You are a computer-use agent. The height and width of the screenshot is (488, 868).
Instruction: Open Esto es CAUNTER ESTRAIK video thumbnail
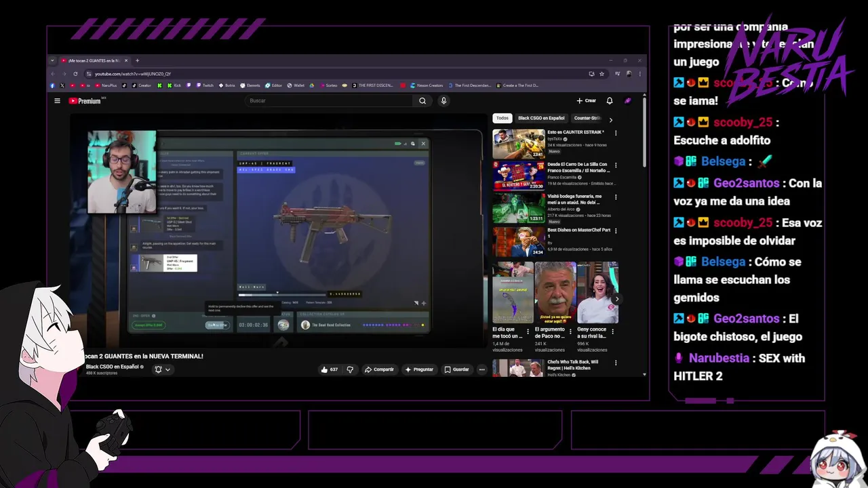coord(519,144)
